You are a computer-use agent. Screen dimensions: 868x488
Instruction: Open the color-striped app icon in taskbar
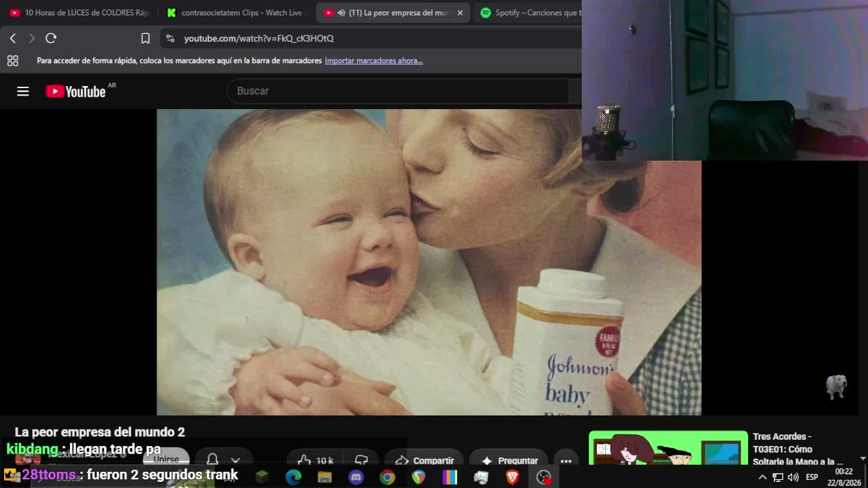(x=450, y=477)
